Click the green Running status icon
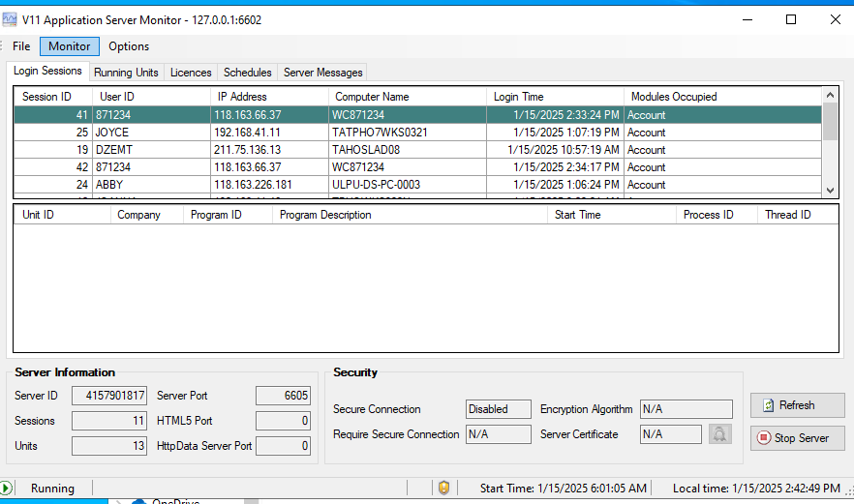 8,489
